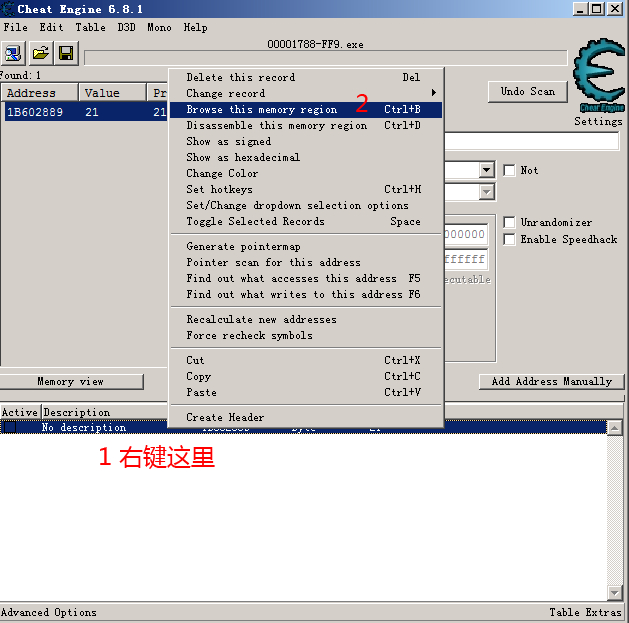The width and height of the screenshot is (629, 623).
Task: Toggle Enable Speedhack checkbox
Action: (x=509, y=239)
